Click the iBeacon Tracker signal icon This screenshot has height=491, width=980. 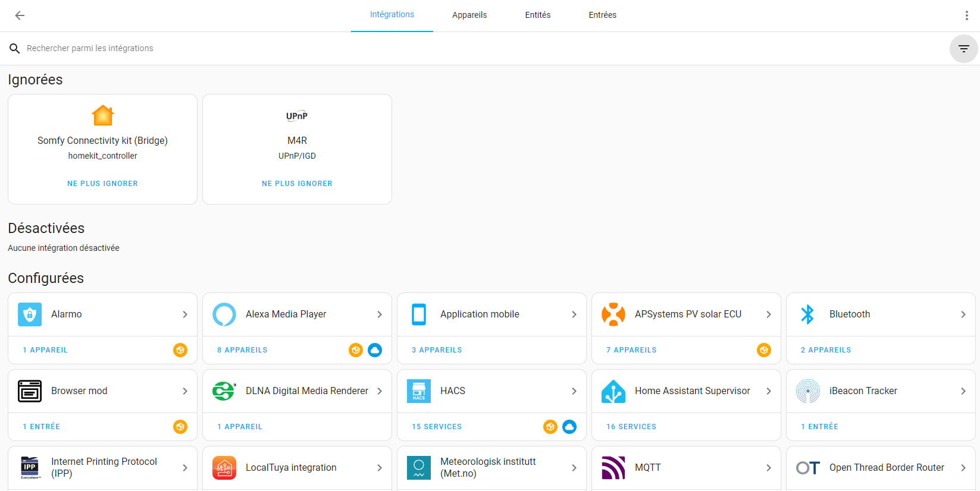[808, 391]
